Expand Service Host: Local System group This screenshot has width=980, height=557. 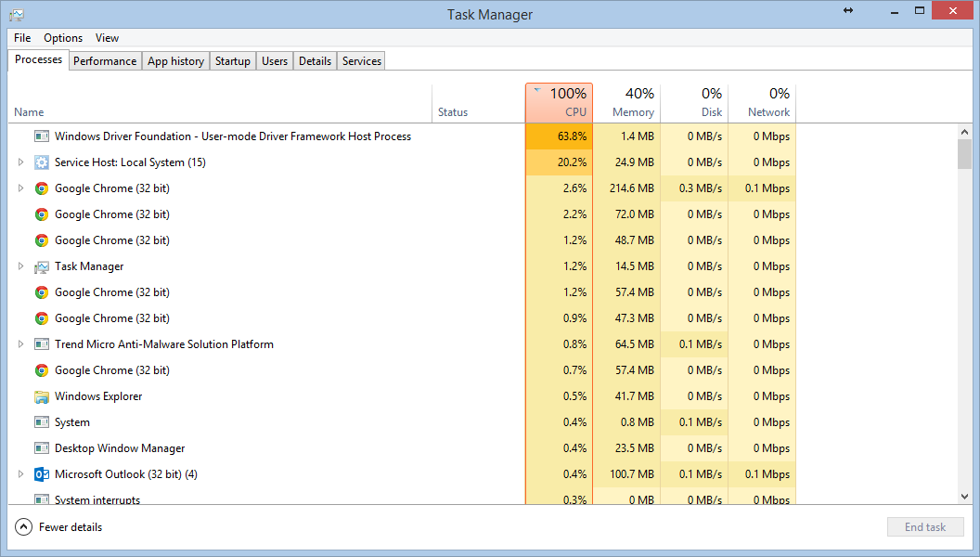point(20,162)
